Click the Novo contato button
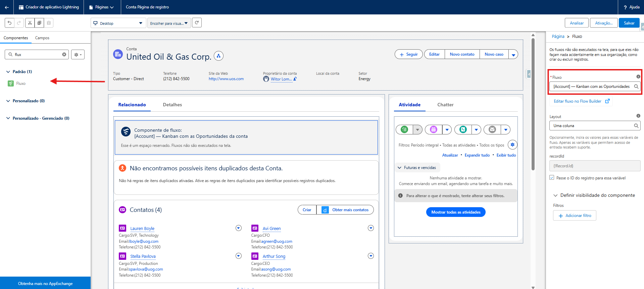 [x=462, y=54]
